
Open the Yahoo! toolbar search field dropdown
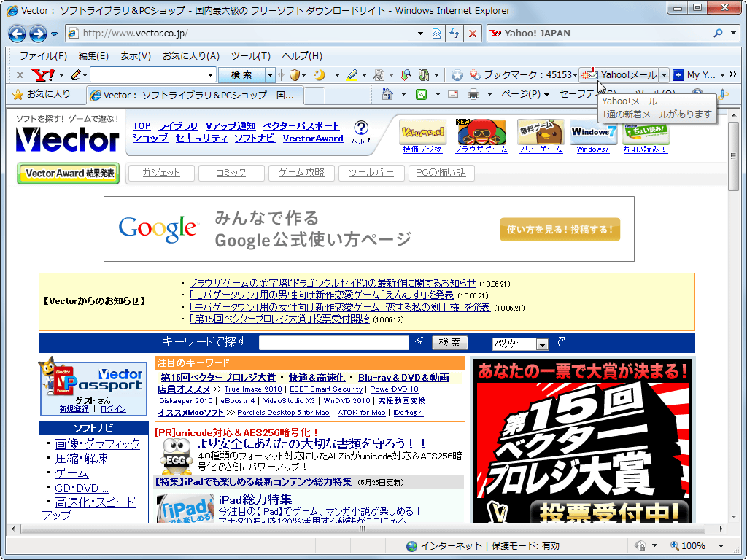(x=210, y=75)
